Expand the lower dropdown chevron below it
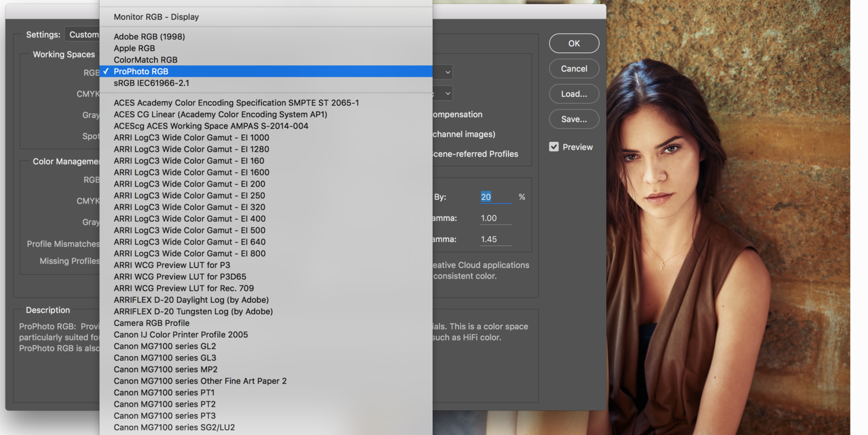868x435 pixels. (x=447, y=93)
